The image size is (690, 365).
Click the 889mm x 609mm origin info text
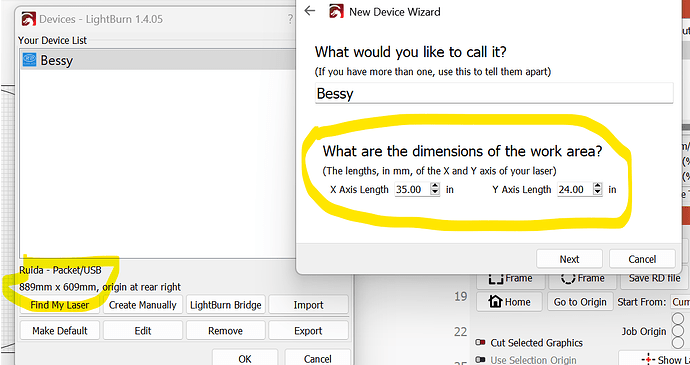click(x=100, y=287)
